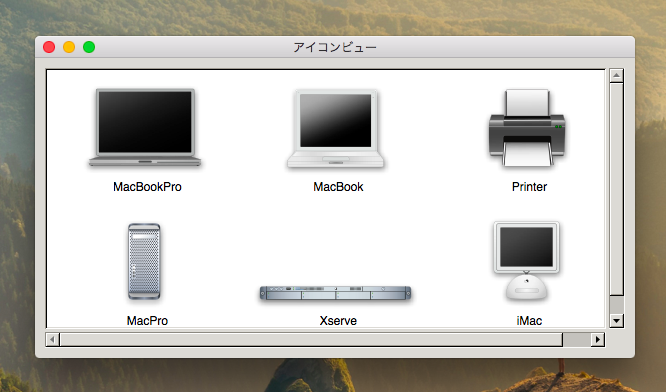This screenshot has height=392, width=666.
Task: Click the アイコンビュー window title
Action: (335, 47)
